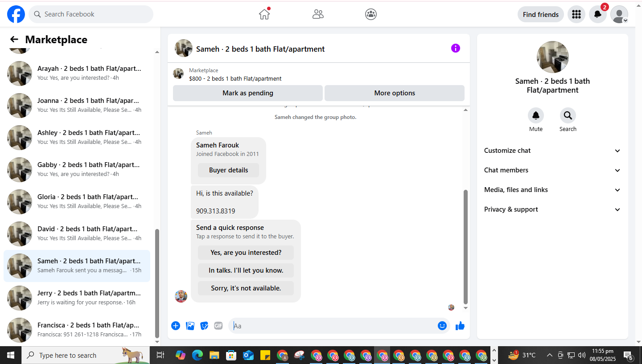642x364 pixels.
Task: Mute this conversation with bell icon
Action: click(x=536, y=116)
